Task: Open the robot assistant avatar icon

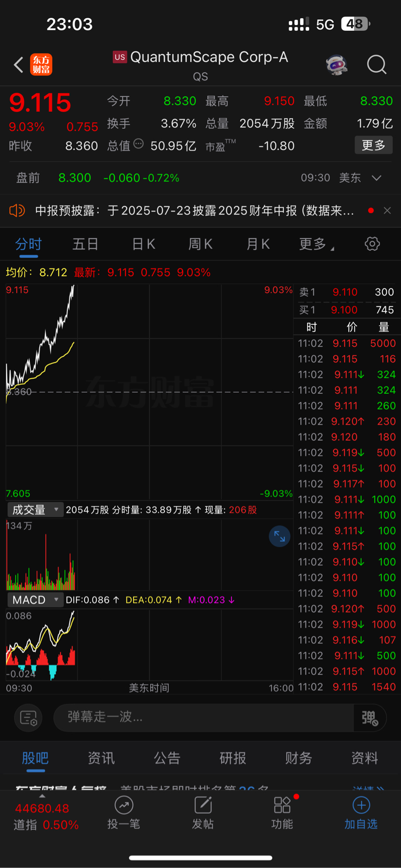Action: pyautogui.click(x=337, y=65)
